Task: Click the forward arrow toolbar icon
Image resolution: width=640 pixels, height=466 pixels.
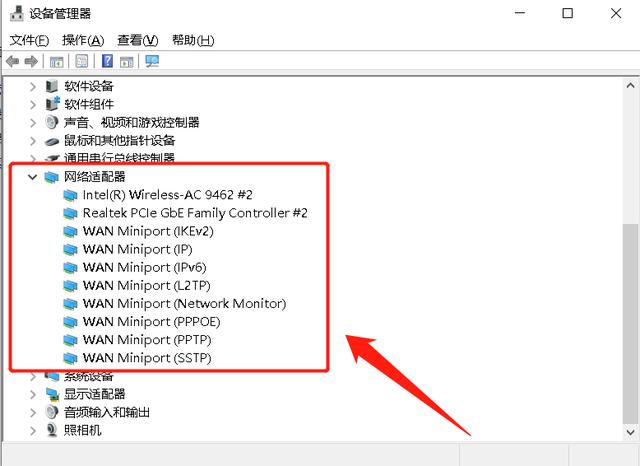Action: click(x=31, y=62)
